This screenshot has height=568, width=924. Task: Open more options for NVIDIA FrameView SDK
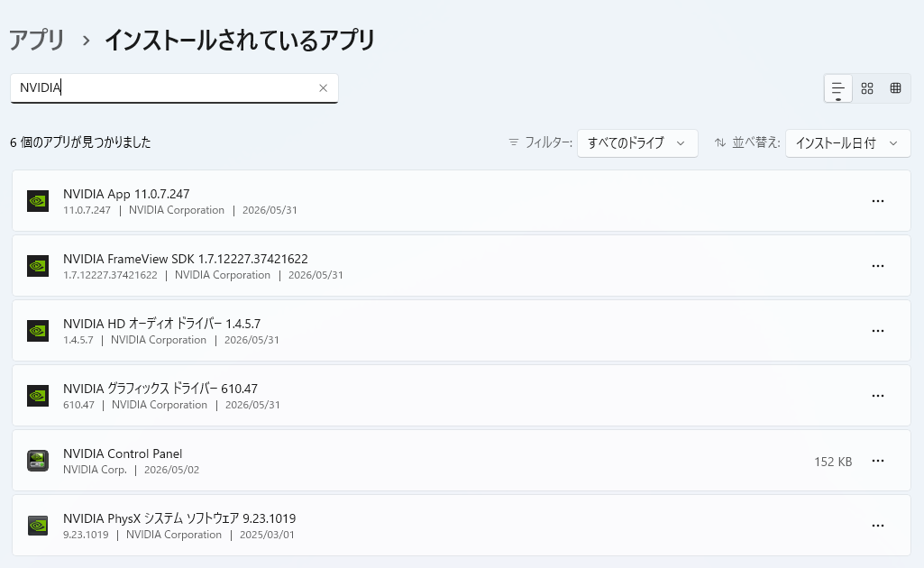coord(877,266)
